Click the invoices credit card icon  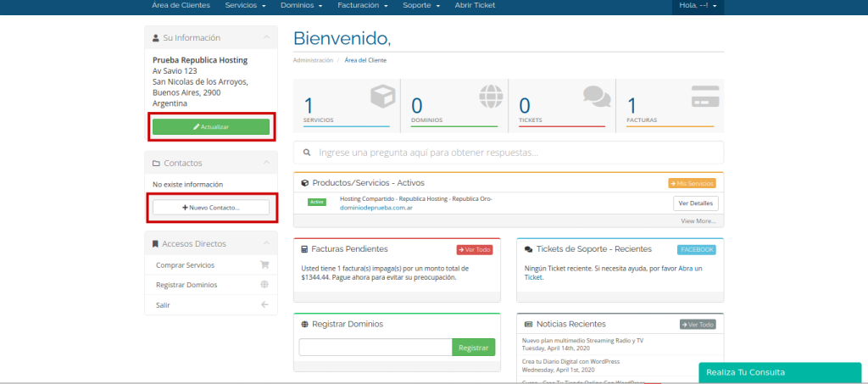[704, 94]
